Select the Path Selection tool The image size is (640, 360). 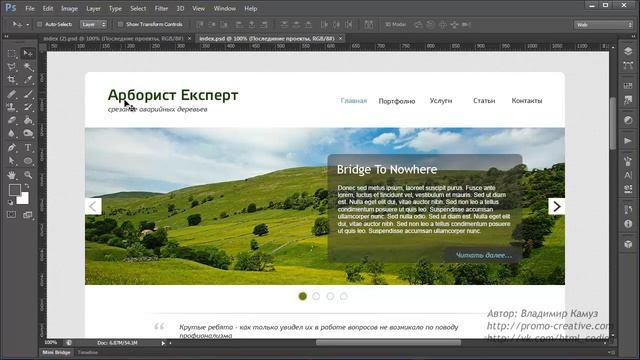tap(12, 161)
